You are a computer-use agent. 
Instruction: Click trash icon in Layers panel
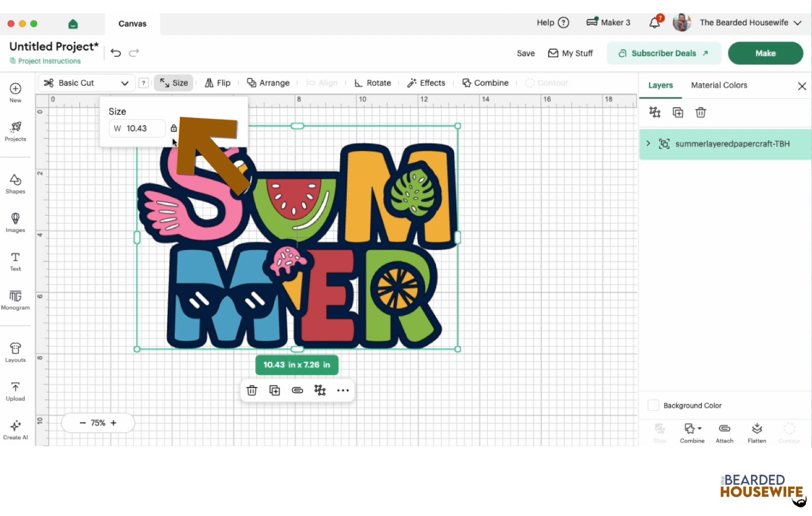pos(701,113)
